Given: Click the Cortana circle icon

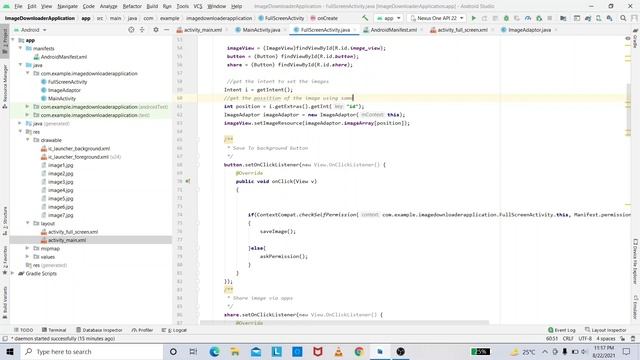Looking at the screenshot, I should [x=173, y=351].
